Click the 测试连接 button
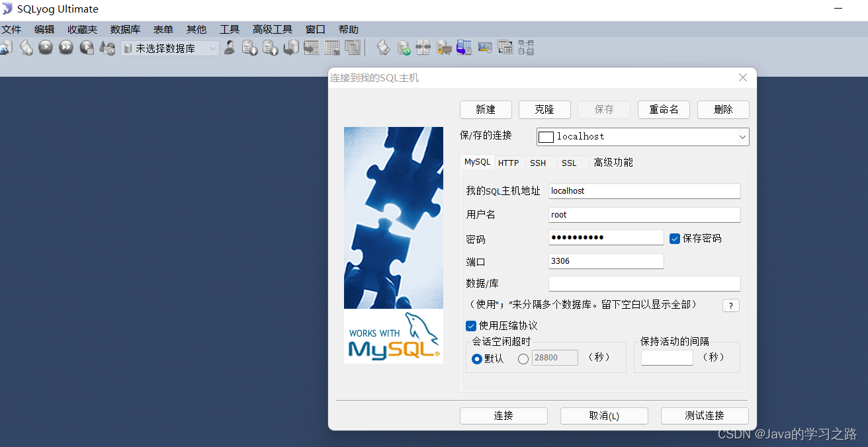868x447 pixels. click(705, 416)
